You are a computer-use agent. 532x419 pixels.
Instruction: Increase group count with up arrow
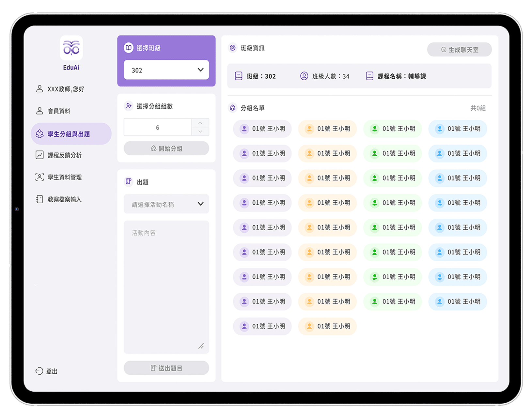coord(200,123)
